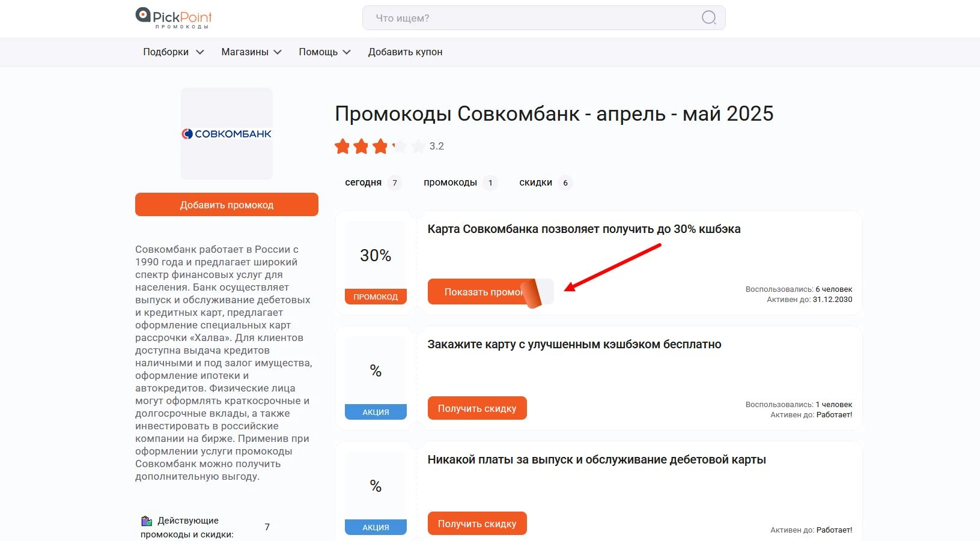The image size is (980, 541).
Task: Switch to the скидки tab
Action: click(x=545, y=183)
